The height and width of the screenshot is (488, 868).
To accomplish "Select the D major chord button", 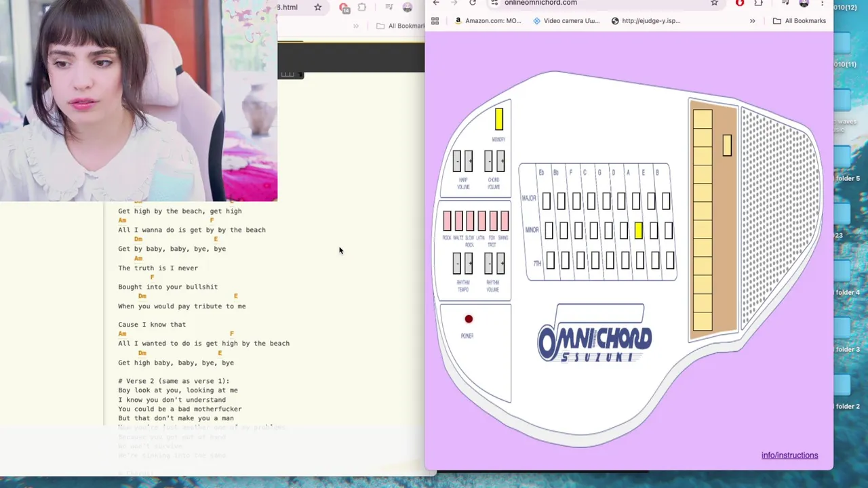I will pyautogui.click(x=621, y=201).
